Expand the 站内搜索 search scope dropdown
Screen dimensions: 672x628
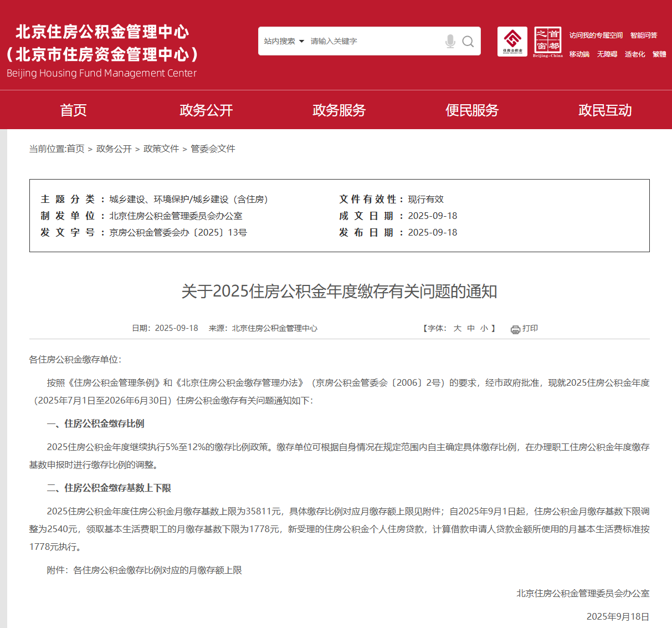click(x=284, y=42)
